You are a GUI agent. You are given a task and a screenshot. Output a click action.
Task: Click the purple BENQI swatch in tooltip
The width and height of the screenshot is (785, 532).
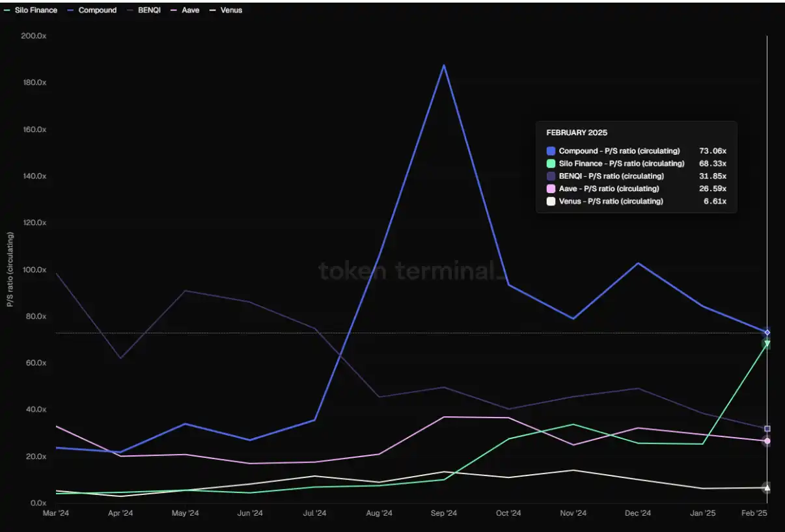[x=551, y=176]
